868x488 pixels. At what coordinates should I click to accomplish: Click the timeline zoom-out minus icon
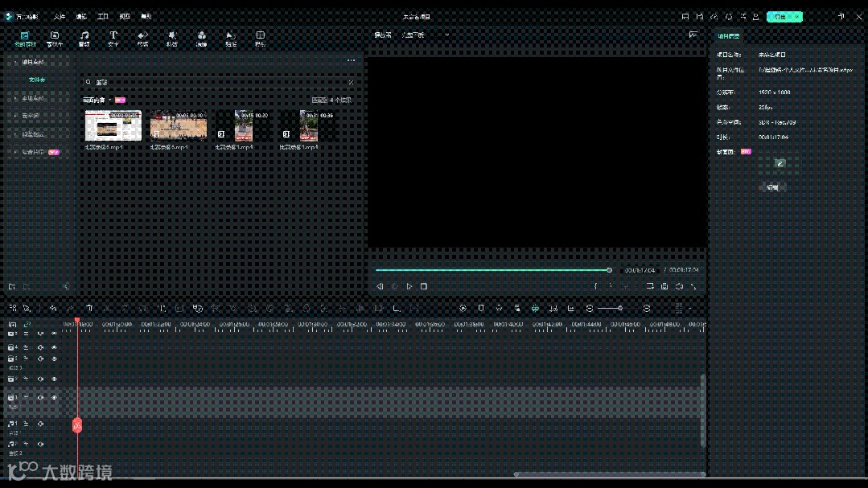590,308
